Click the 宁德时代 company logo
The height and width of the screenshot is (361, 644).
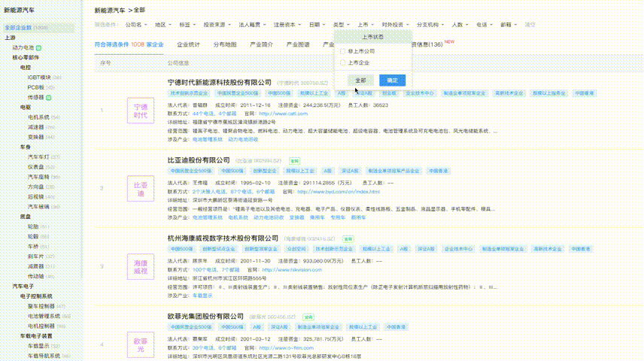click(141, 111)
